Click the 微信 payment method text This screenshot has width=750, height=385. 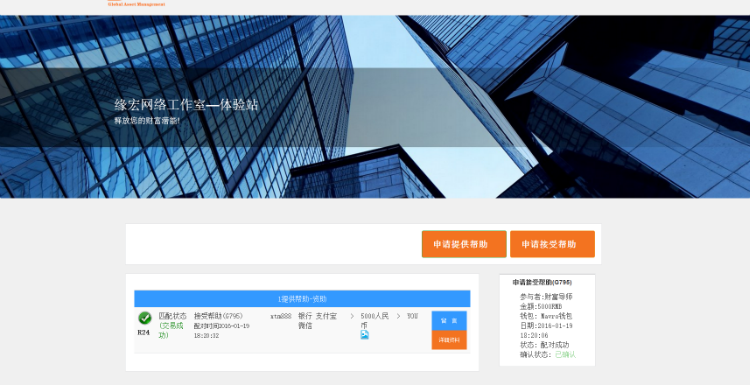click(305, 325)
